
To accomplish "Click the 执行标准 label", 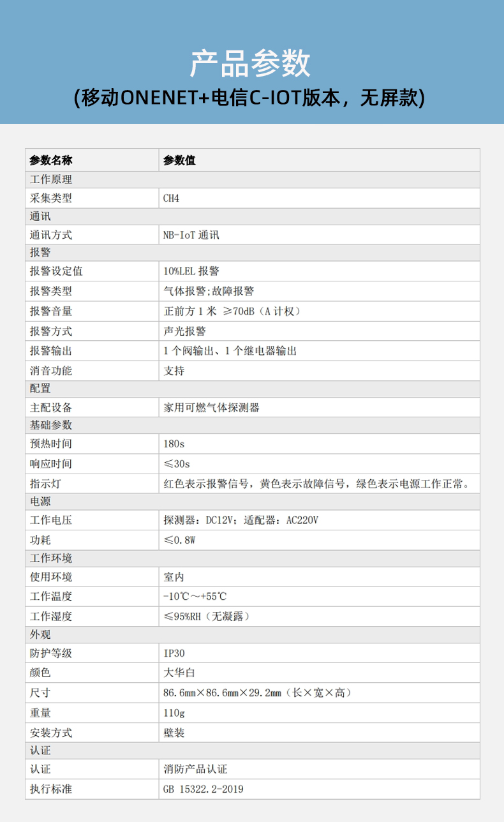I will click(x=51, y=789).
